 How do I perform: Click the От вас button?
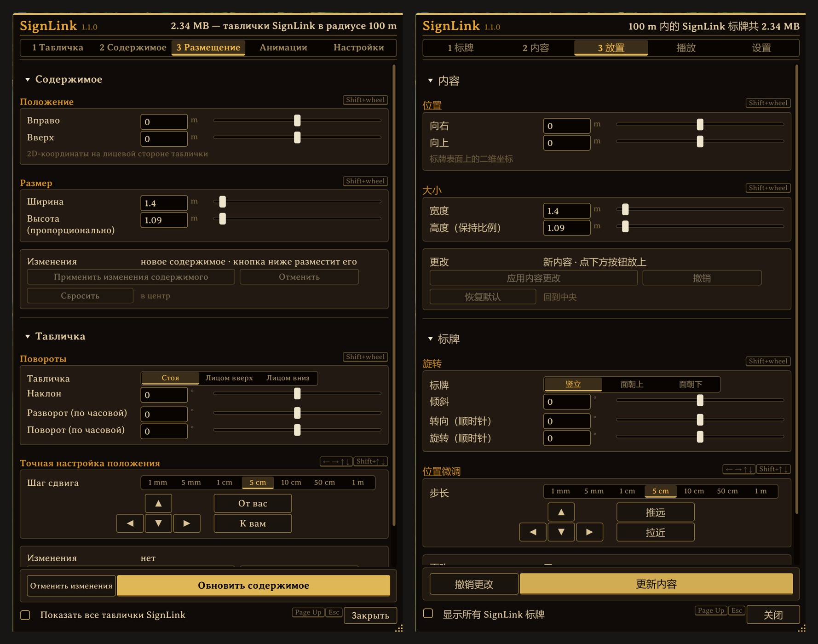pos(253,503)
